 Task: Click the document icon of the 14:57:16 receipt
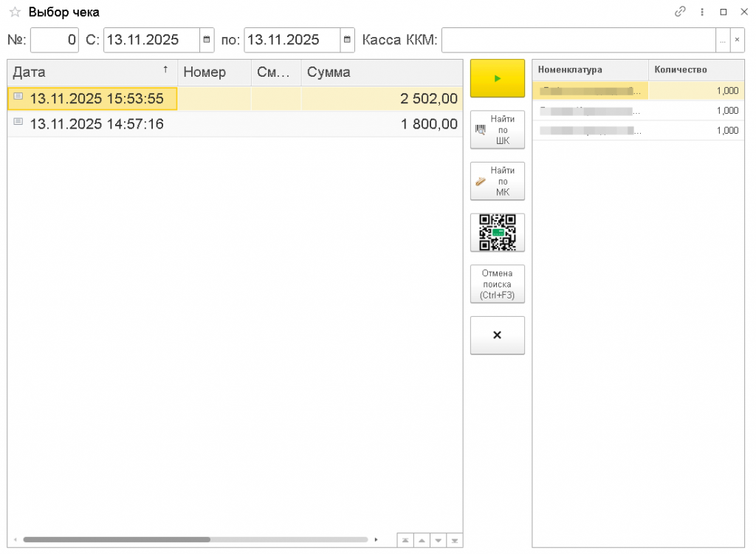pos(18,121)
